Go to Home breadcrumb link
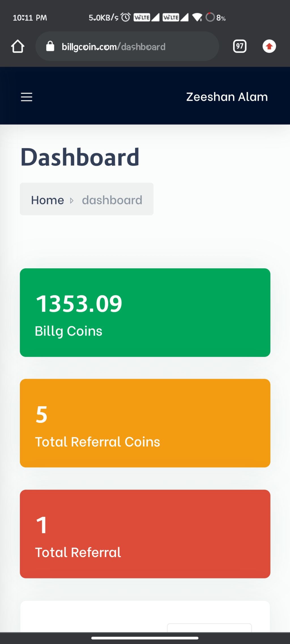 coord(48,200)
